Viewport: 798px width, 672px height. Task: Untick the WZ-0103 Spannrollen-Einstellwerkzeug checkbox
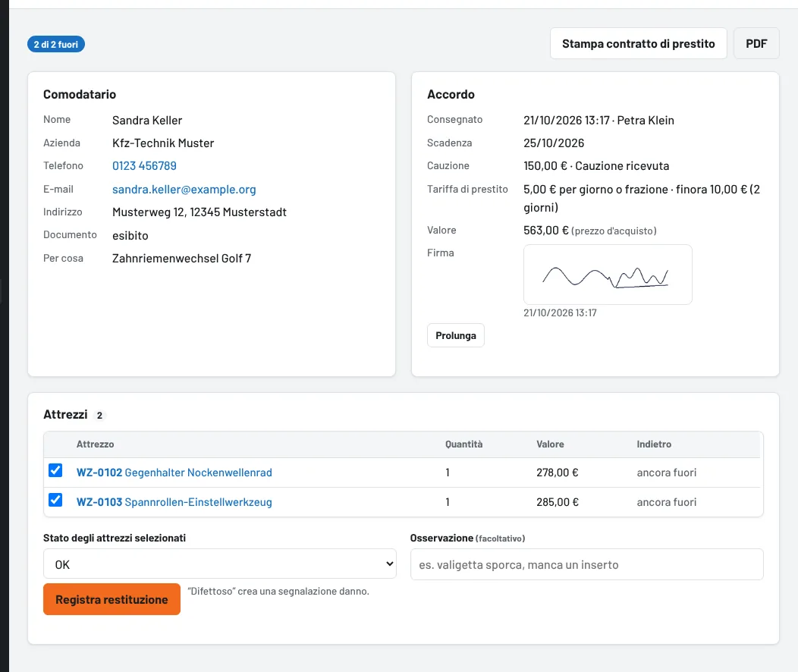55,500
